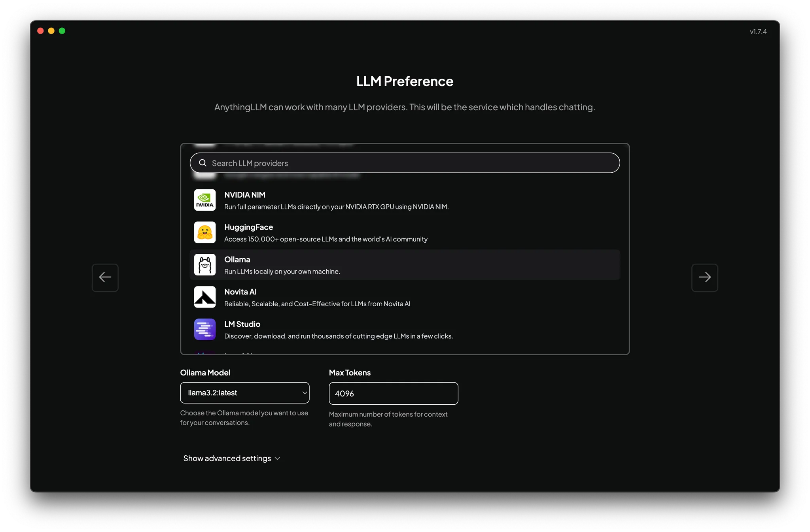Click the Max Tokens input field
The width and height of the screenshot is (810, 532).
[393, 394]
